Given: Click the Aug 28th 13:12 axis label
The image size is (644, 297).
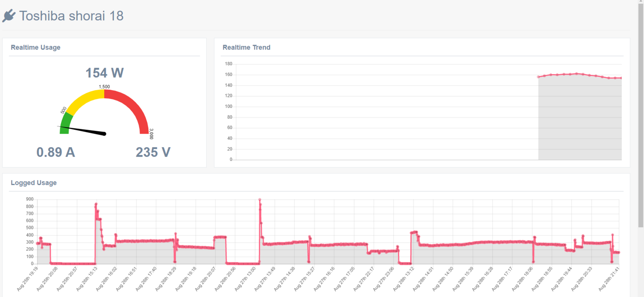Looking at the screenshot, I should point(404,278).
